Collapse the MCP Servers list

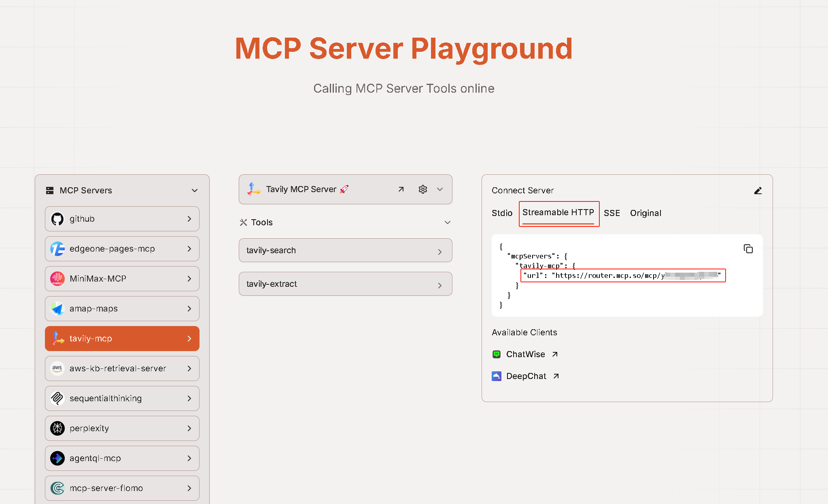195,190
